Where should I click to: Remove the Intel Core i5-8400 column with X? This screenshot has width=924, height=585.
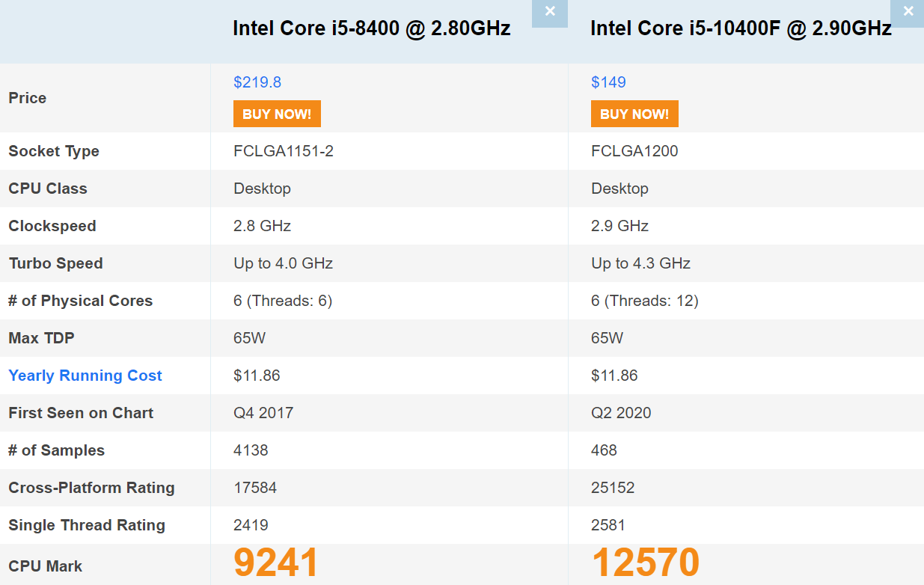tap(550, 13)
